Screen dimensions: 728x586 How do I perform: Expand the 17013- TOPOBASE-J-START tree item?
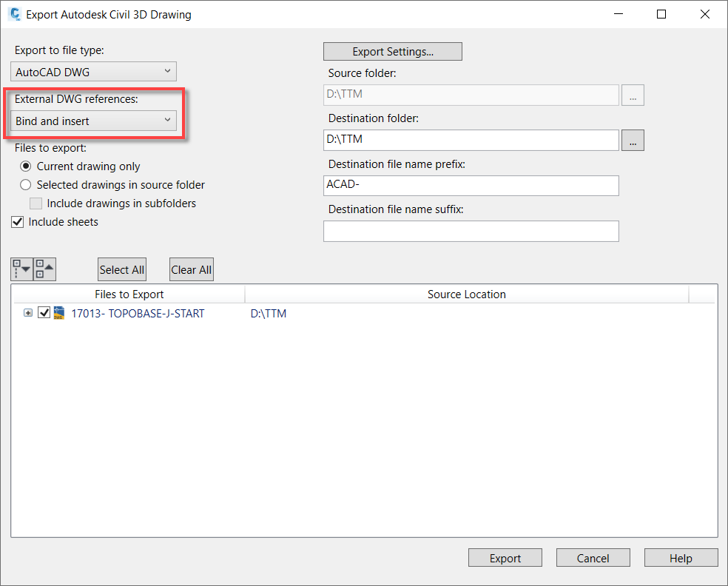(28, 312)
